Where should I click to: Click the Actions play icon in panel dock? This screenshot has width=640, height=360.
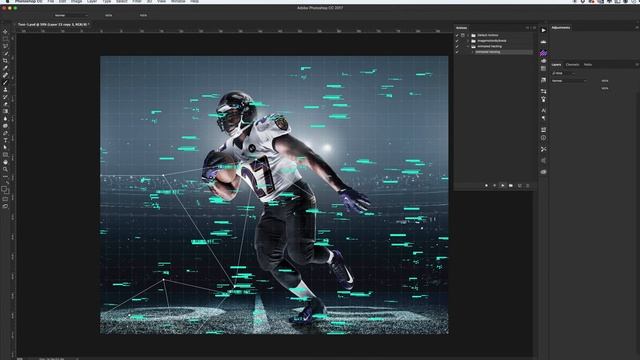coord(543,30)
